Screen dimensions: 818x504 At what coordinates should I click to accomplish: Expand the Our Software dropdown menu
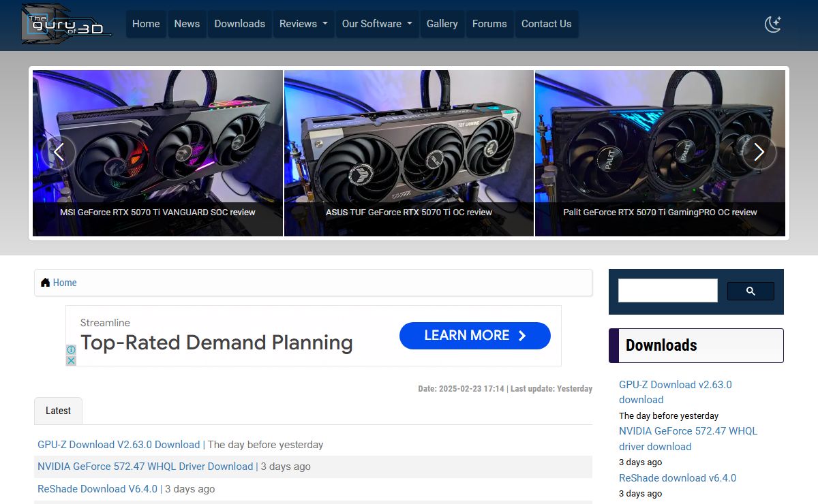(377, 24)
